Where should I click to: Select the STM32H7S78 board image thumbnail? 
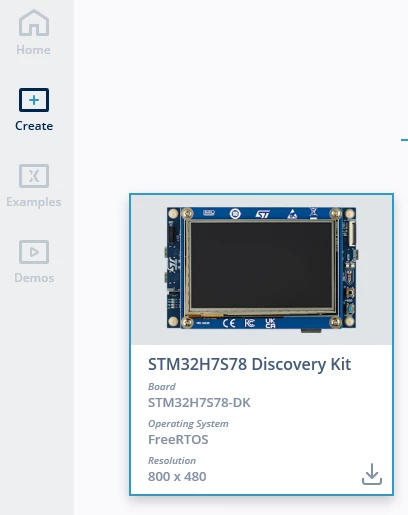[261, 269]
